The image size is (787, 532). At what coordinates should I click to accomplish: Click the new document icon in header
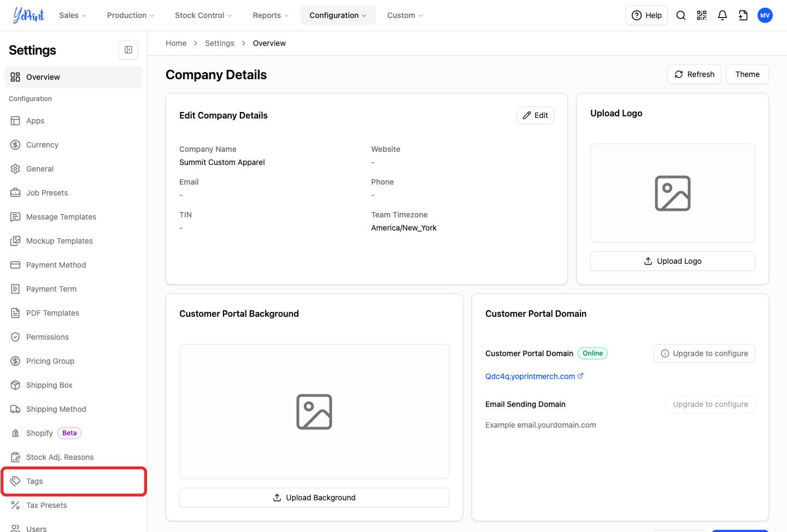click(743, 15)
